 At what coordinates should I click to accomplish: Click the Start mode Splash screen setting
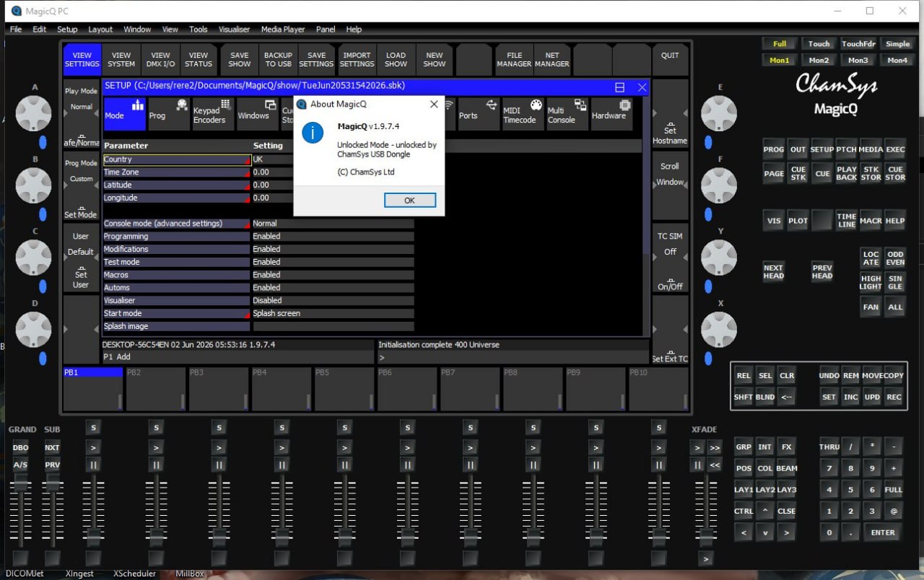click(333, 314)
